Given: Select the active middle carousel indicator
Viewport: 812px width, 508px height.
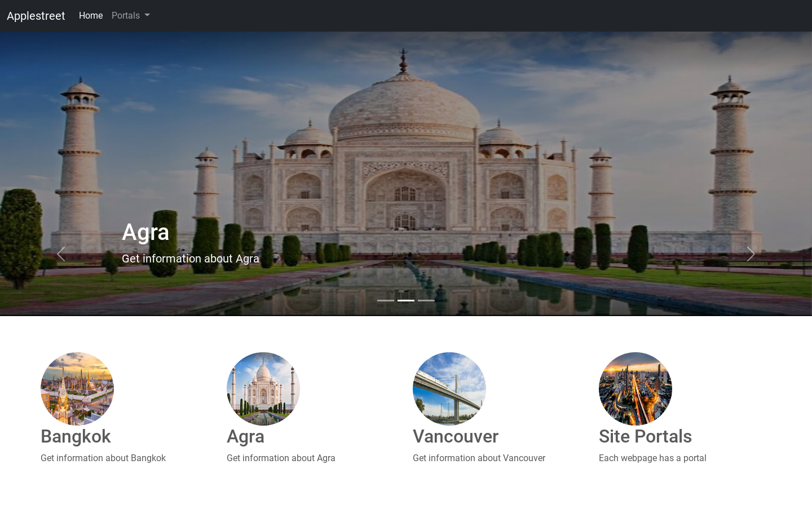Looking at the screenshot, I should pos(406,300).
